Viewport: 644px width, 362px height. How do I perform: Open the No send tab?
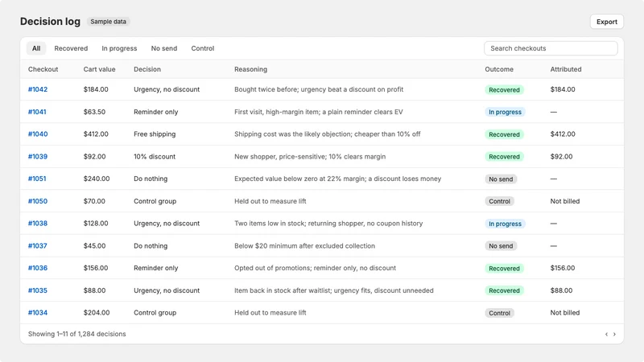click(x=164, y=48)
